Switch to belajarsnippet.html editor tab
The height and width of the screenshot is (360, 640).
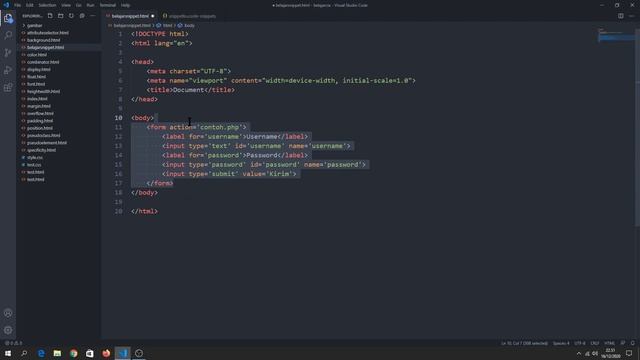[130, 16]
